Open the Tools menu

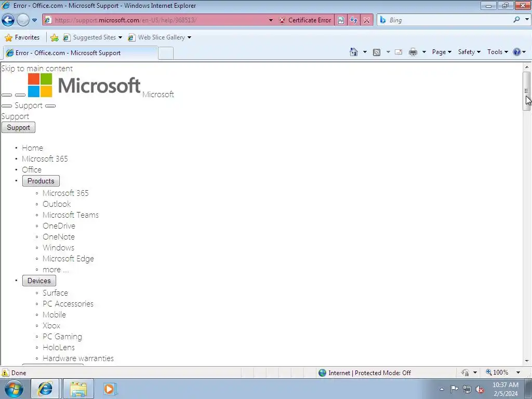click(497, 52)
